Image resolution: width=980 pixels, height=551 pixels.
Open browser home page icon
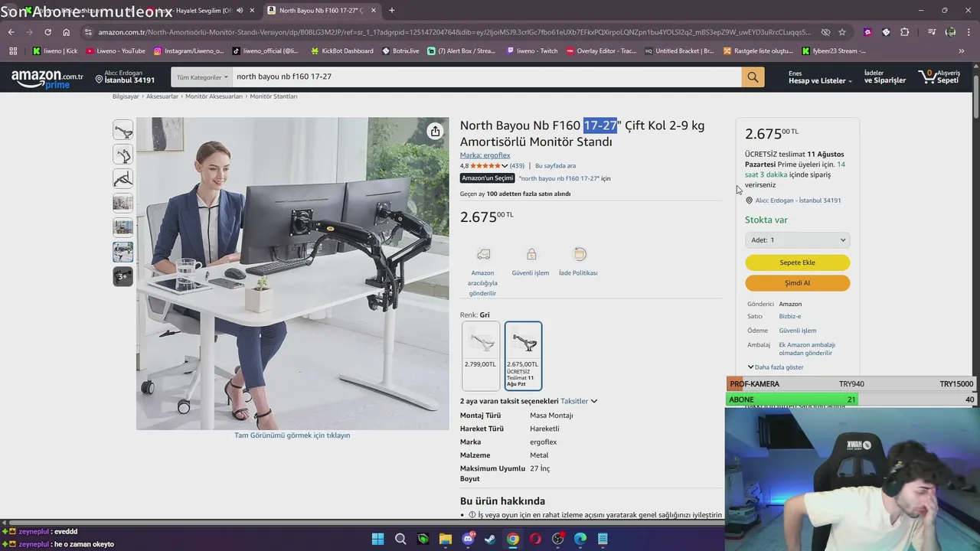(67, 32)
